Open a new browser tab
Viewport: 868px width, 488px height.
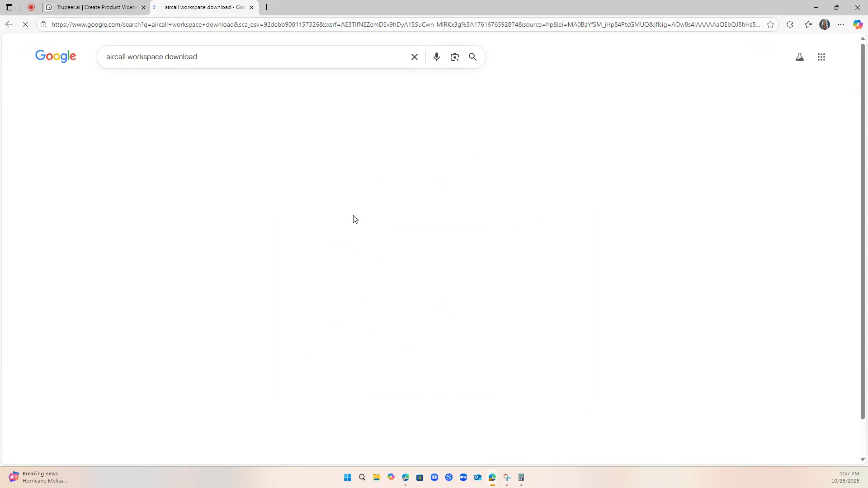(266, 7)
